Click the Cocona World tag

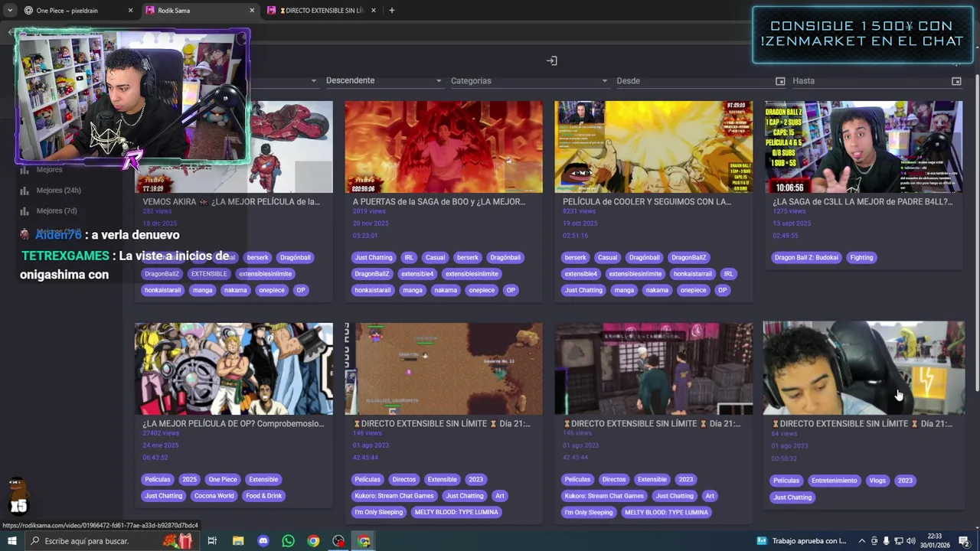214,496
